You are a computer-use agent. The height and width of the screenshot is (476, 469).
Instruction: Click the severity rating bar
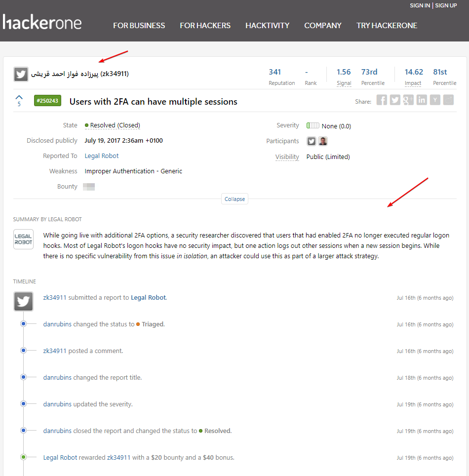coord(313,126)
